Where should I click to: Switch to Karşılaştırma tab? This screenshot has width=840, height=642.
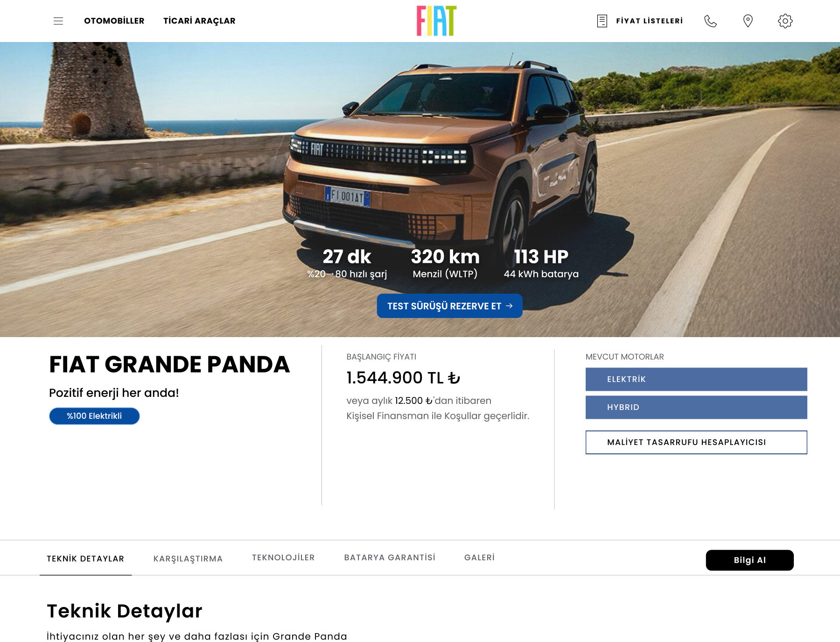click(x=188, y=558)
